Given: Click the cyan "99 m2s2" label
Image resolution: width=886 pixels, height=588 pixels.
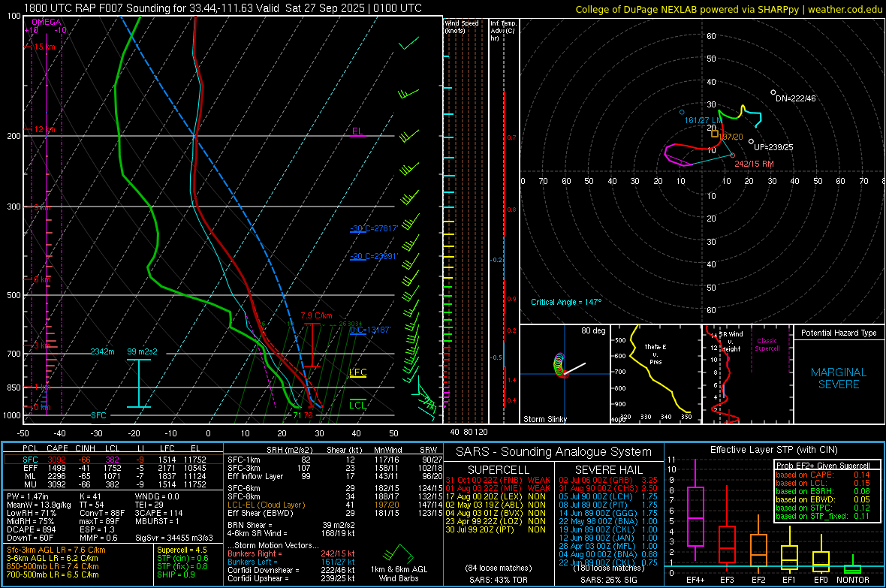Looking at the screenshot, I should 142,351.
